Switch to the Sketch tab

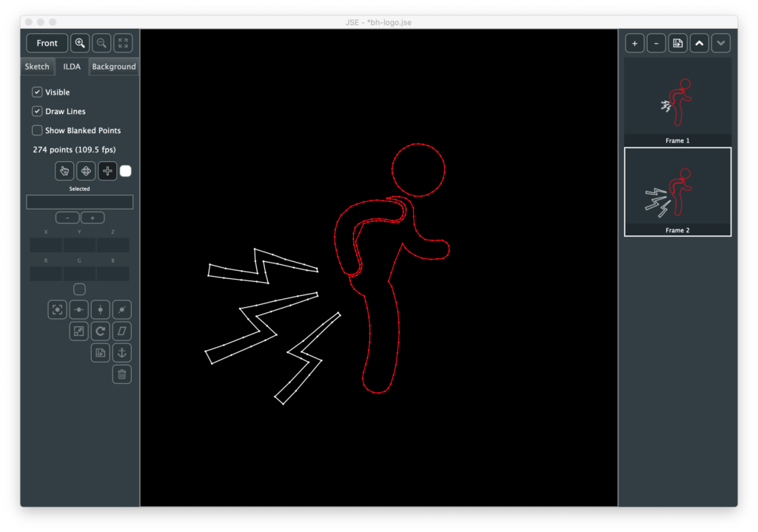[37, 67]
